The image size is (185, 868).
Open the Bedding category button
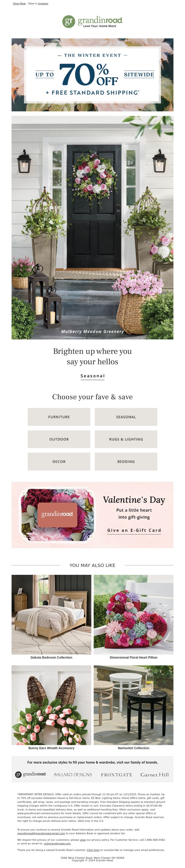(x=126, y=461)
